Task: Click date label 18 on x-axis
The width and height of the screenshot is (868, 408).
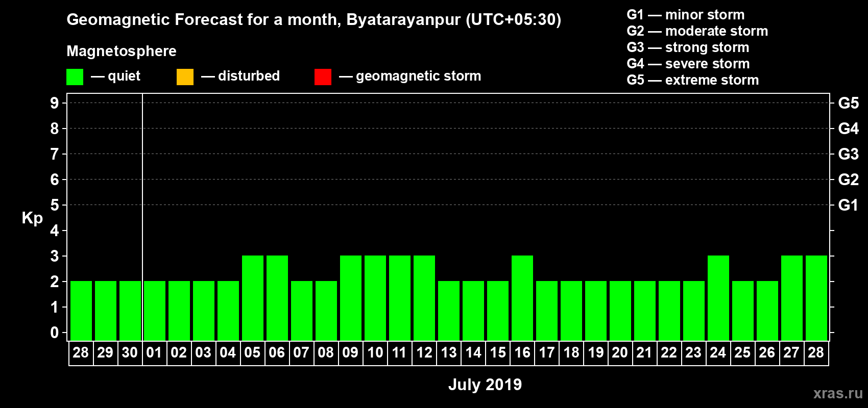Action: tap(571, 353)
